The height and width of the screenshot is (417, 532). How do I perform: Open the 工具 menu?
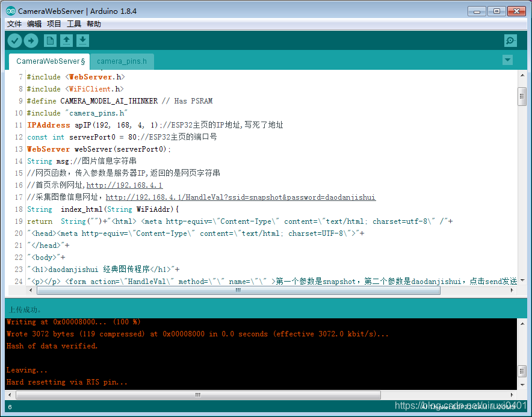[x=74, y=23]
